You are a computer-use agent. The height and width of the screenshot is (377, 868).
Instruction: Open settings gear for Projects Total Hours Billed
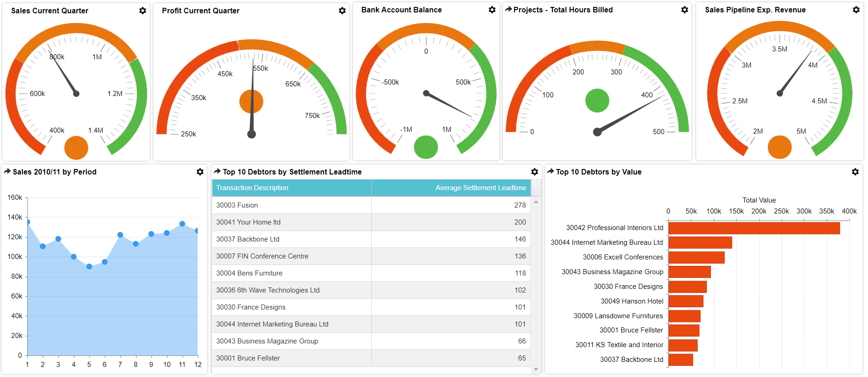(684, 10)
